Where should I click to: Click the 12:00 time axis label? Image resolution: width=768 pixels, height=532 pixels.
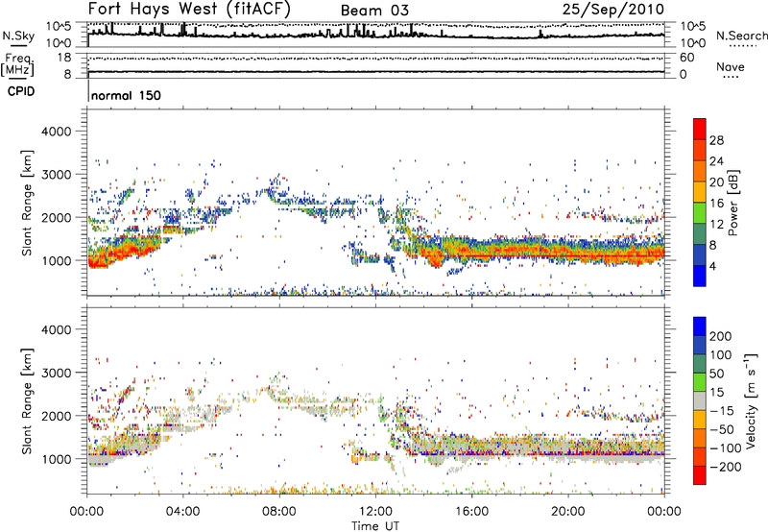(x=375, y=512)
